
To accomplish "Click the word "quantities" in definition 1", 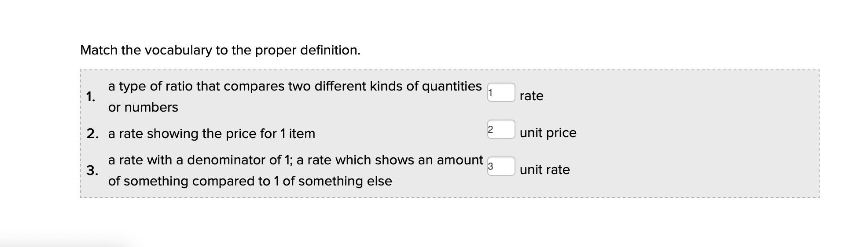I will pyautogui.click(x=452, y=86).
